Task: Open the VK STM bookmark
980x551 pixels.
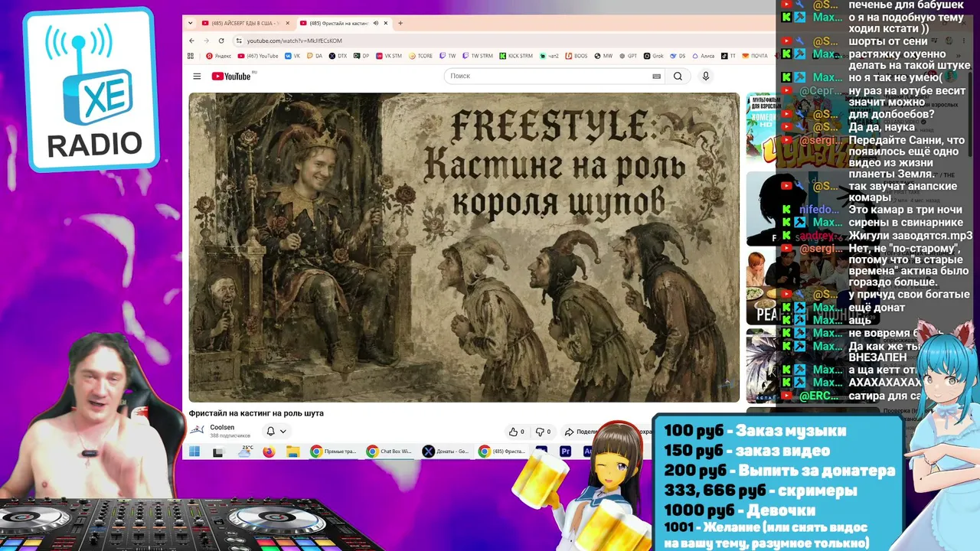Action: pos(388,56)
